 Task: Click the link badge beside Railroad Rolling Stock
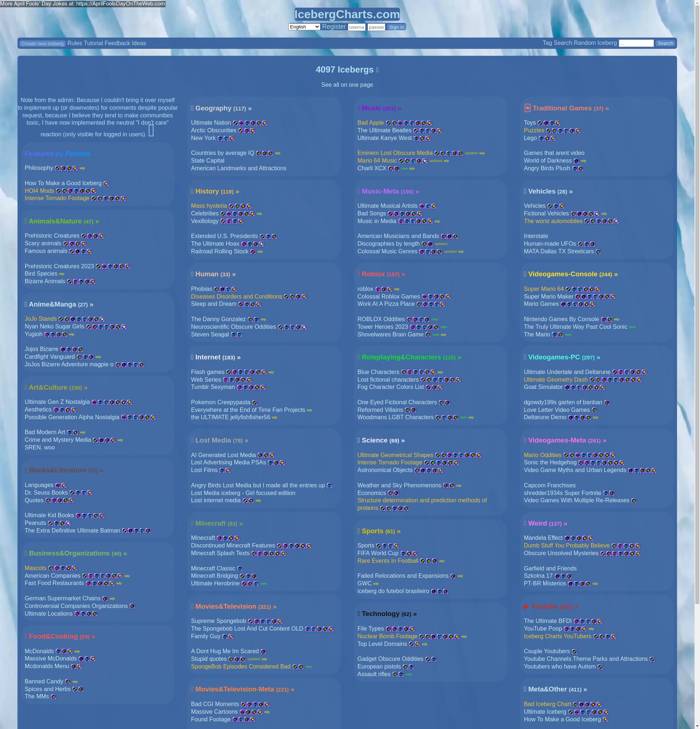[x=253, y=252]
